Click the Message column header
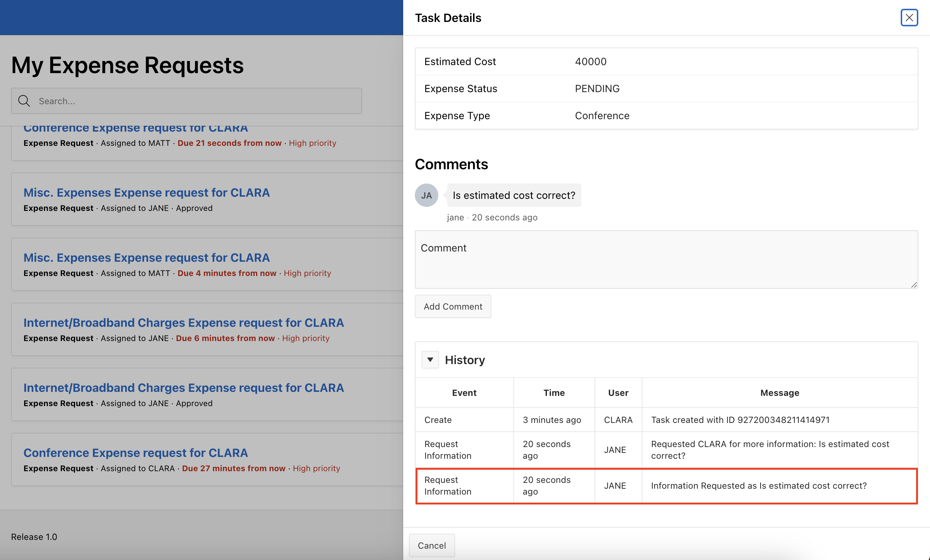The width and height of the screenshot is (930, 560). (x=779, y=393)
